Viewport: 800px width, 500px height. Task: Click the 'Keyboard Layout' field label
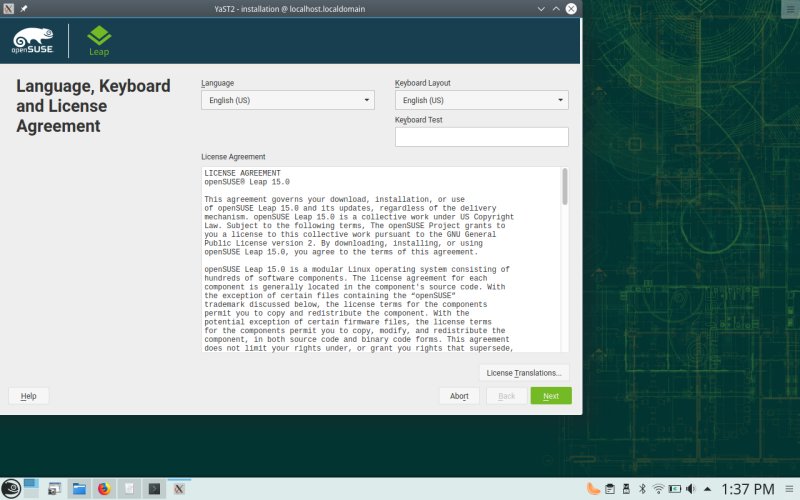[422, 83]
